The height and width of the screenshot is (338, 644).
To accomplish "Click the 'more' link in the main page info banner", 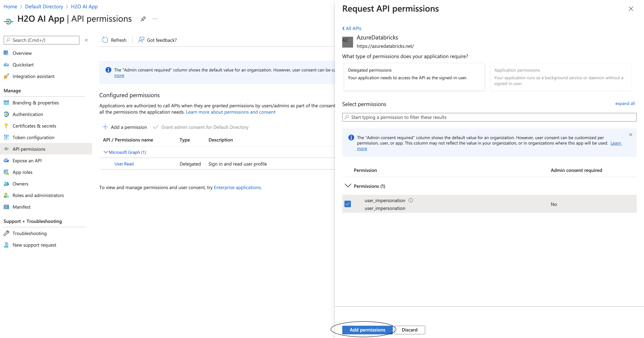I will [x=119, y=75].
